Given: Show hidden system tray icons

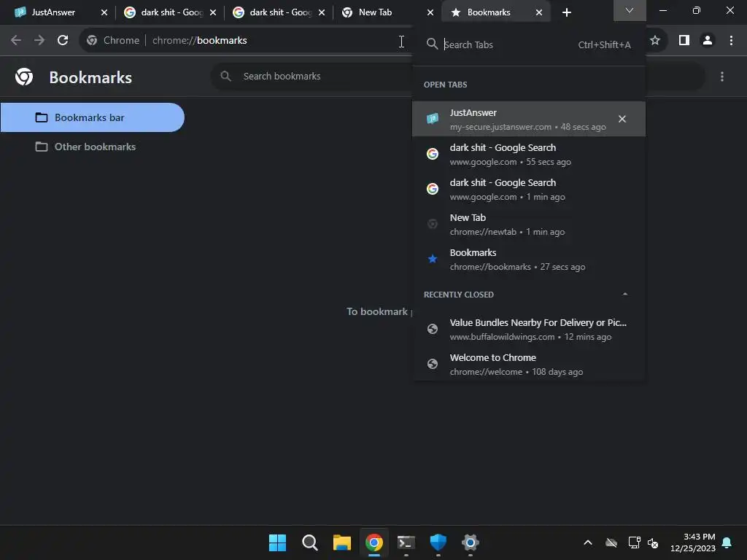Looking at the screenshot, I should click(x=588, y=542).
